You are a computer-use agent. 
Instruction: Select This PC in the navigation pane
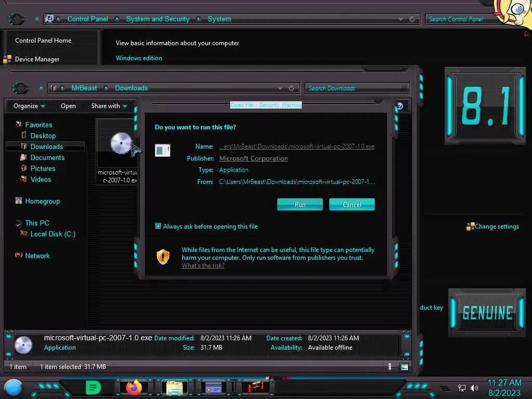point(37,223)
